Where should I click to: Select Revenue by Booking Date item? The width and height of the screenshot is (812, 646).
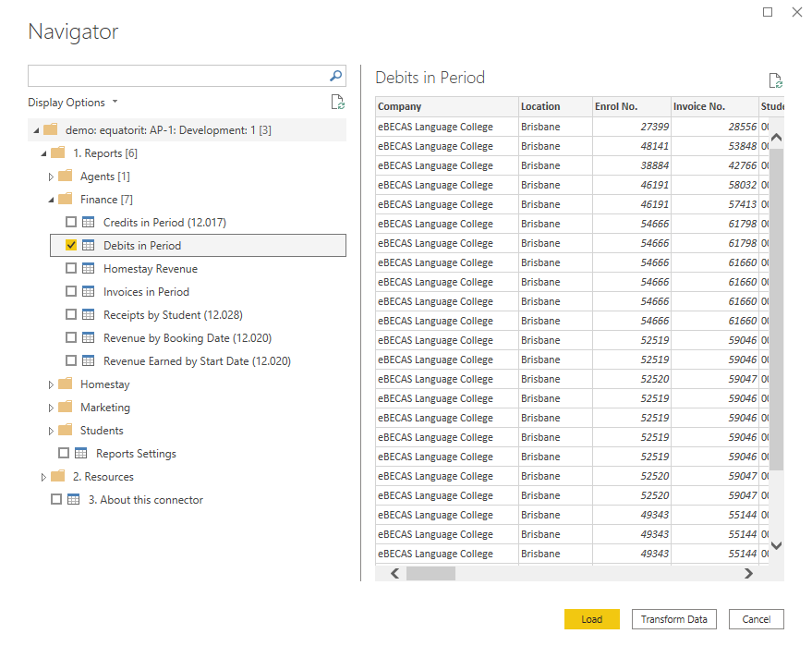point(187,338)
